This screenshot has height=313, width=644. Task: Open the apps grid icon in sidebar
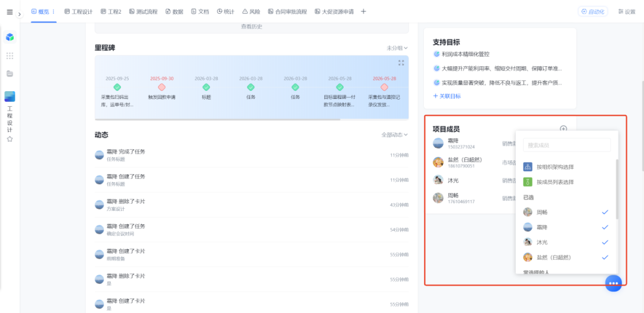pos(10,56)
